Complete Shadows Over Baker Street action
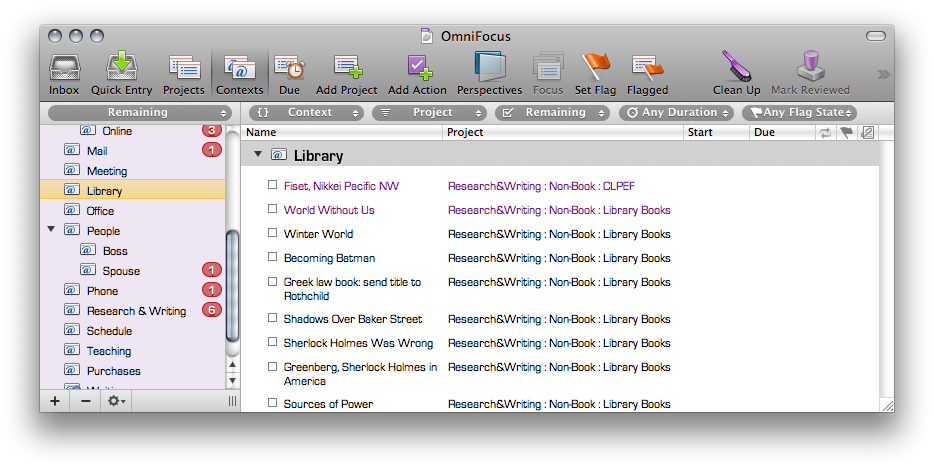The width and height of the screenshot is (934, 467). 272,318
